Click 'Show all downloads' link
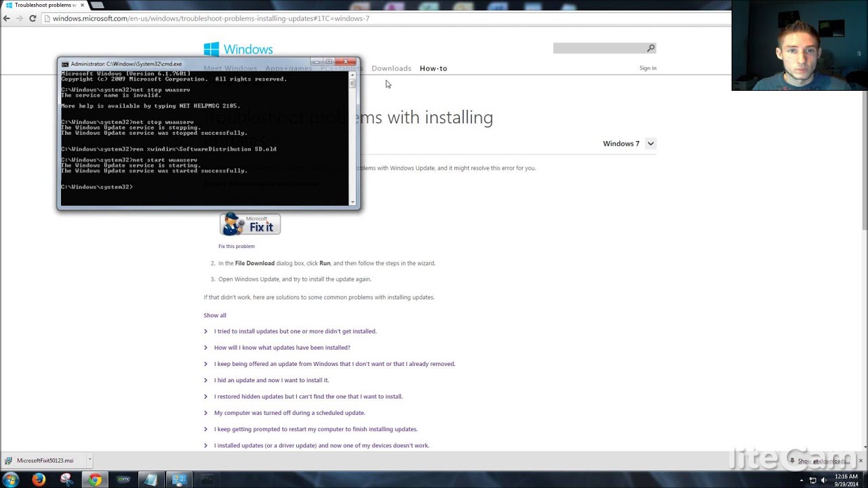This screenshot has height=488, width=868. point(823,461)
